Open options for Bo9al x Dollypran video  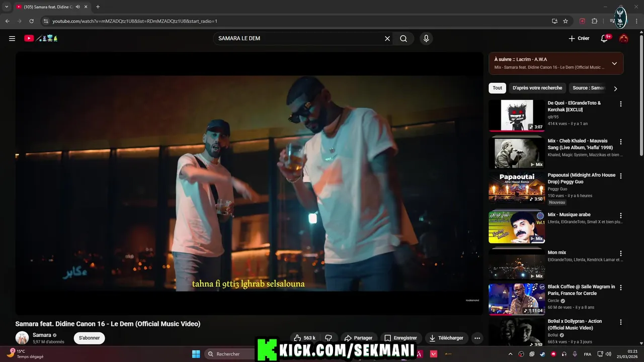tap(620, 322)
